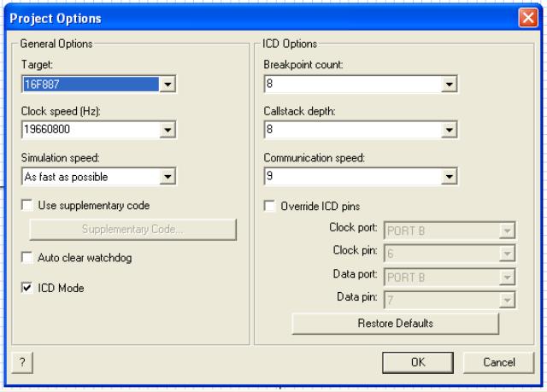
Task: Open the Data port dropdown
Action: click(450, 277)
